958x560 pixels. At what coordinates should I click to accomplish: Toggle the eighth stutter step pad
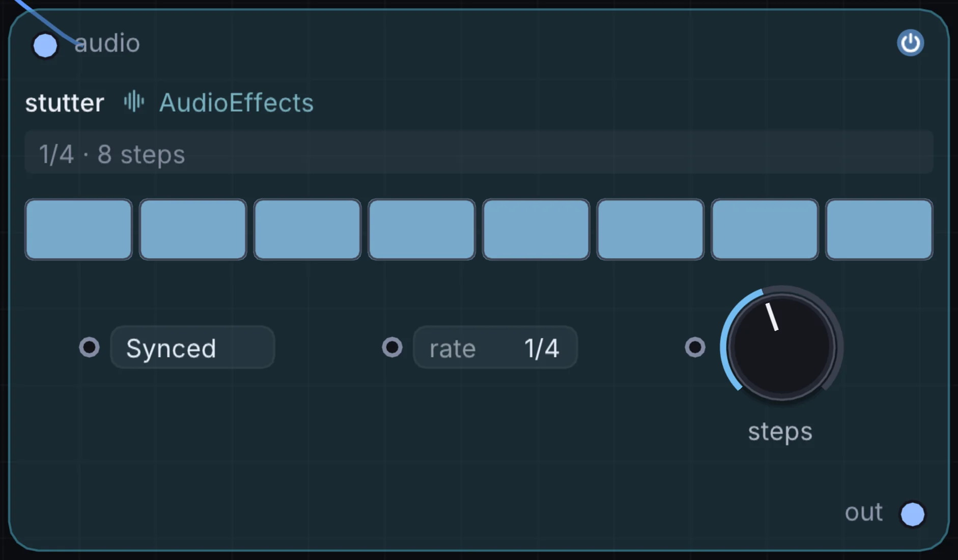point(879,230)
